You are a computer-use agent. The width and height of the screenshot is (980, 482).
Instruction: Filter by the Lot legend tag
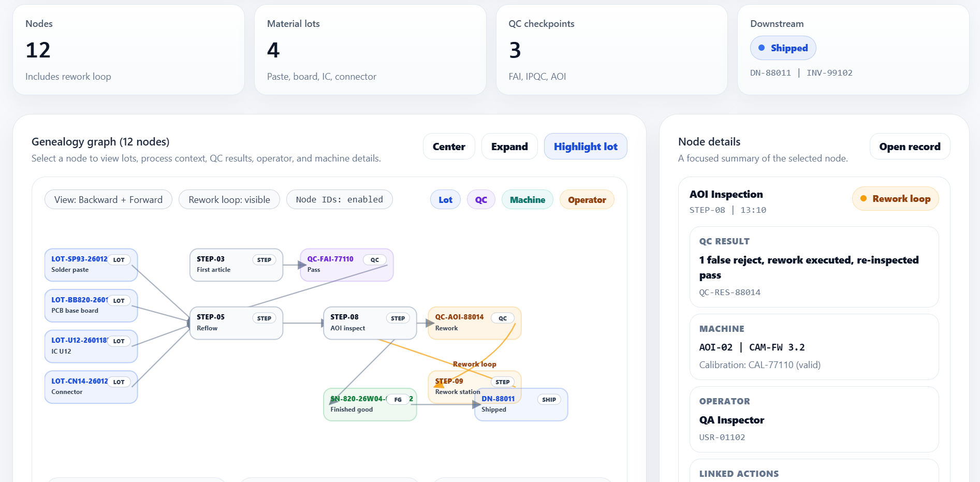click(x=445, y=200)
